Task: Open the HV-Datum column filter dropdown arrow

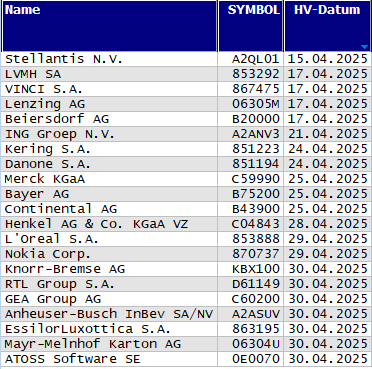Action: [x=364, y=47]
